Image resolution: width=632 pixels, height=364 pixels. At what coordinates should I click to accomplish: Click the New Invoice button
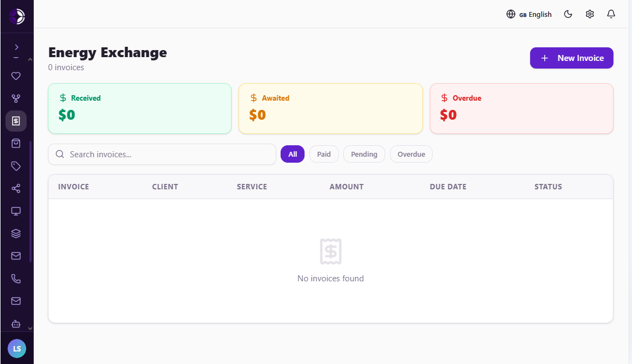coord(572,58)
